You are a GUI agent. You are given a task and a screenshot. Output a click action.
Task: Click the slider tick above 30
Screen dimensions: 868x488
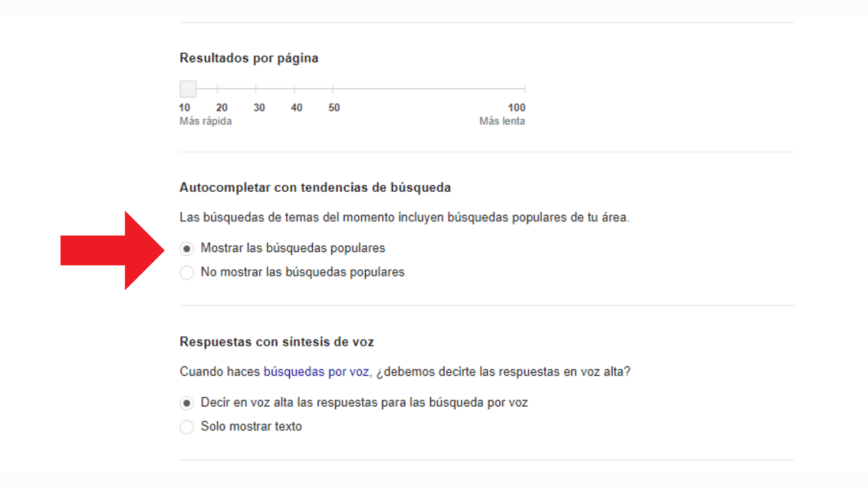point(256,88)
